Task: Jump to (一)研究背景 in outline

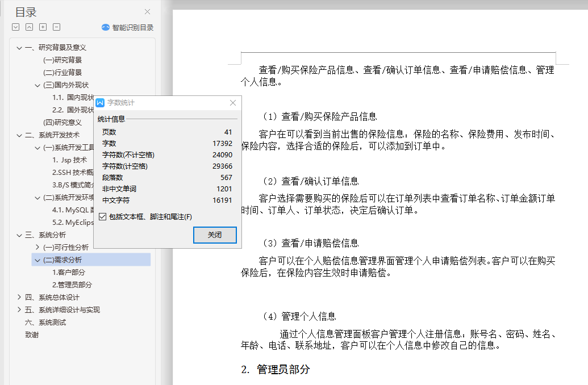Action: click(62, 60)
